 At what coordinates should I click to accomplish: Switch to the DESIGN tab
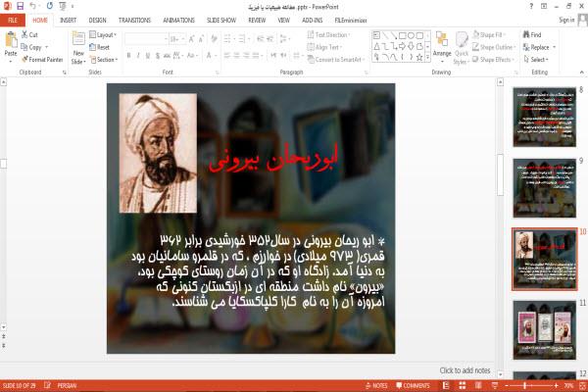pos(97,21)
